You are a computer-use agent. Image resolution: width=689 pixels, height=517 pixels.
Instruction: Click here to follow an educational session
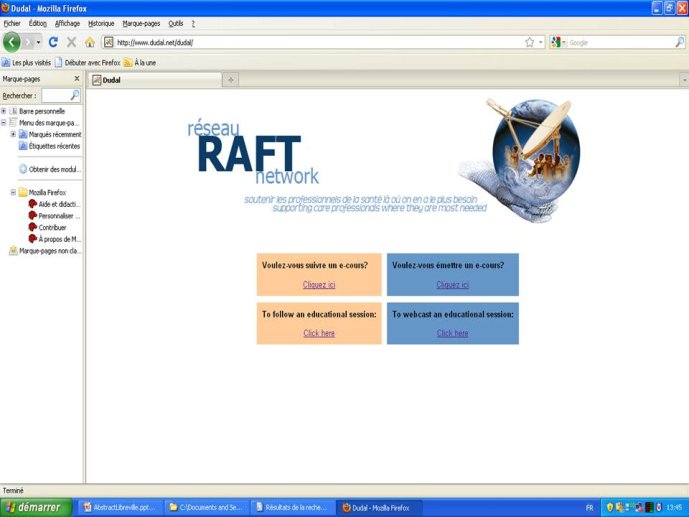pyautogui.click(x=319, y=333)
